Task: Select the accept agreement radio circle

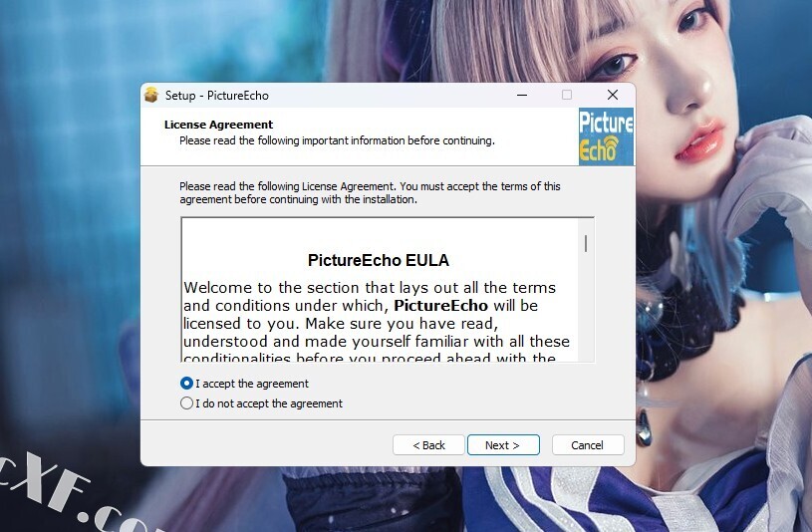Action: (x=186, y=384)
